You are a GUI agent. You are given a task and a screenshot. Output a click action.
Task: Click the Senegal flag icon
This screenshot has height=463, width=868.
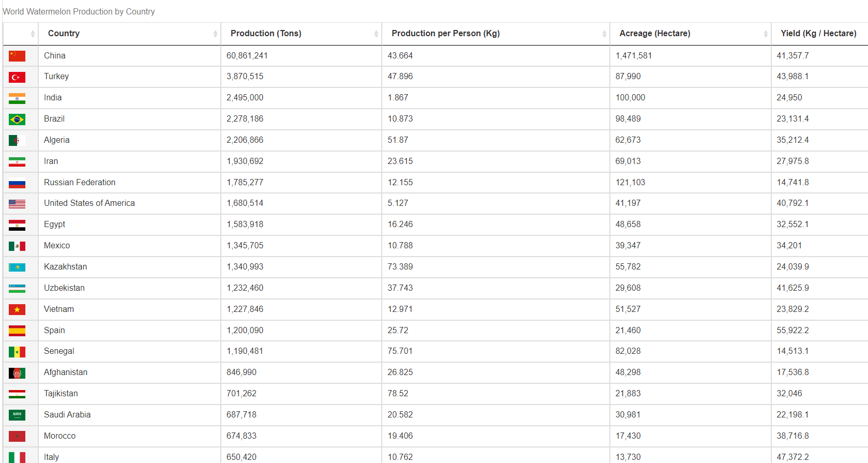point(17,352)
